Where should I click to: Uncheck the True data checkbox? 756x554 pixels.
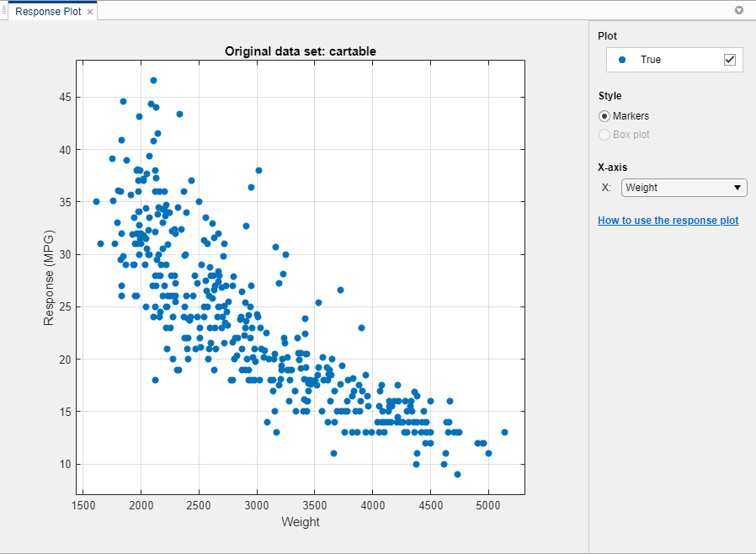click(x=730, y=60)
